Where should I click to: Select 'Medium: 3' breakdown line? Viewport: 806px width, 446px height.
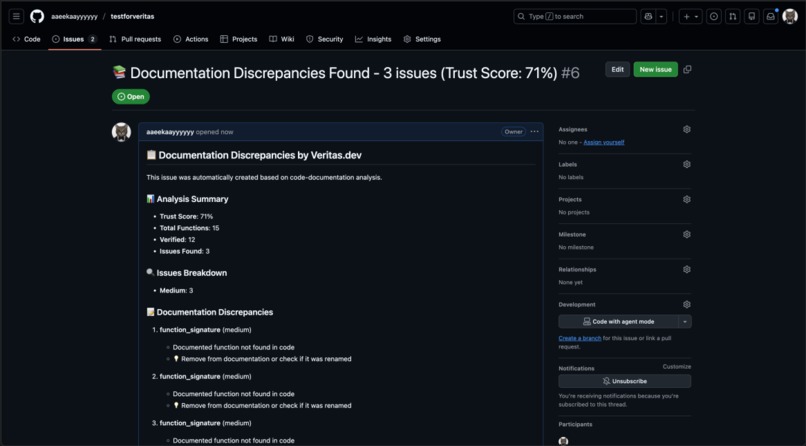point(176,290)
